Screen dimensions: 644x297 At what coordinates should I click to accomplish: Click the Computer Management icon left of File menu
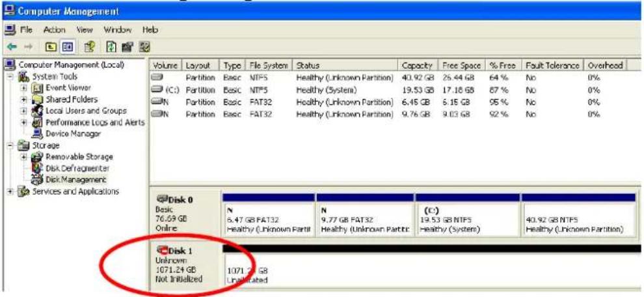10,30
